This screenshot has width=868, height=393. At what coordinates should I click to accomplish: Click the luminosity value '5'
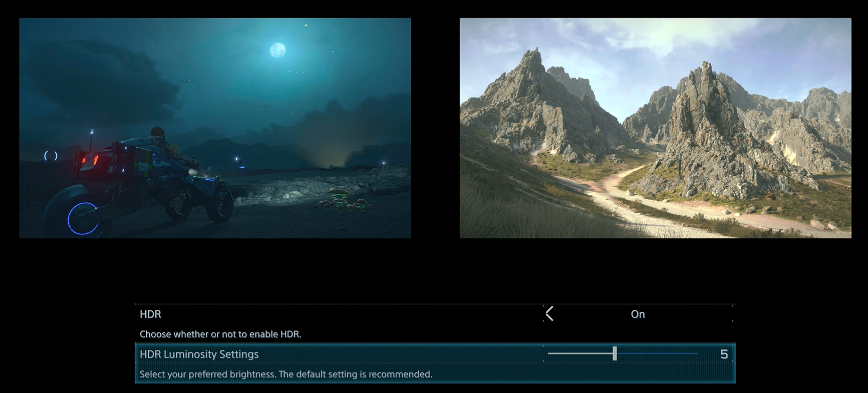pos(724,354)
